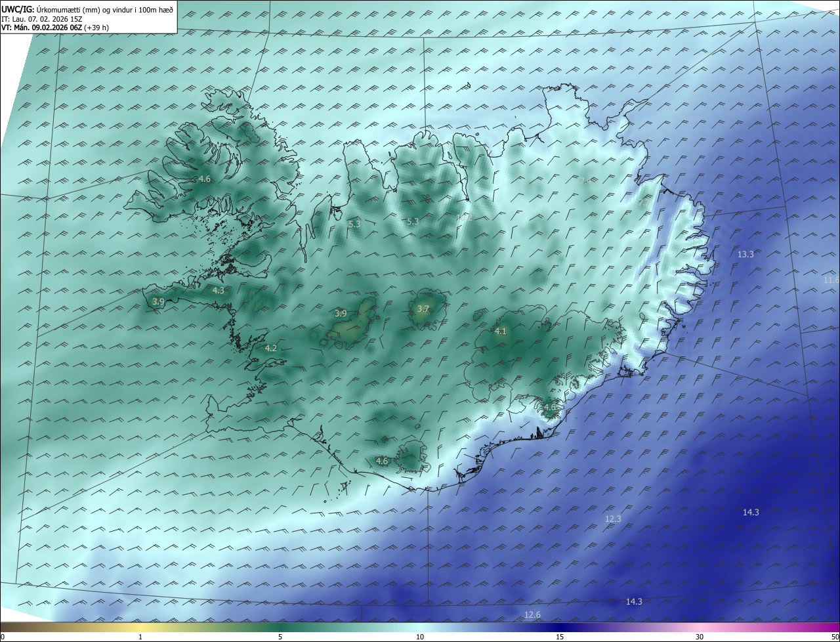The height and width of the screenshot is (642, 840).
Task: Click the colour scale label '5'
Action: pos(280,637)
